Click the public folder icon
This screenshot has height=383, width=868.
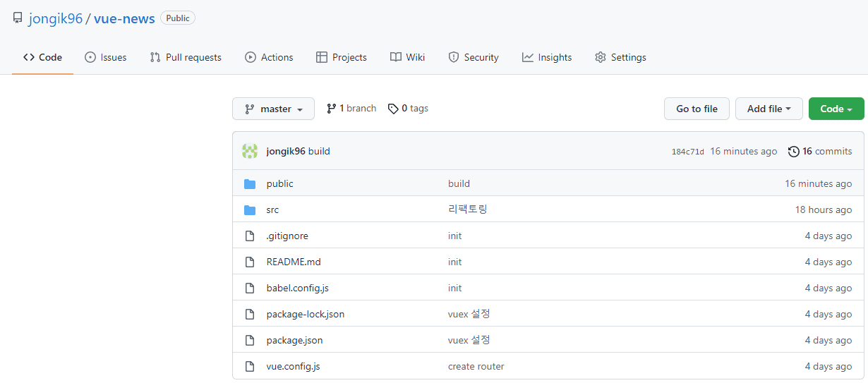click(x=250, y=184)
